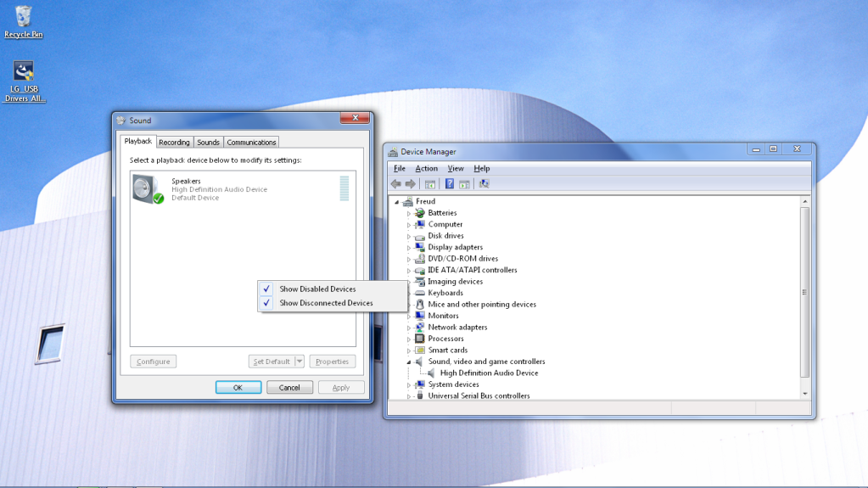
Task: Click the Help icon in Device Manager toolbar
Action: (x=449, y=184)
